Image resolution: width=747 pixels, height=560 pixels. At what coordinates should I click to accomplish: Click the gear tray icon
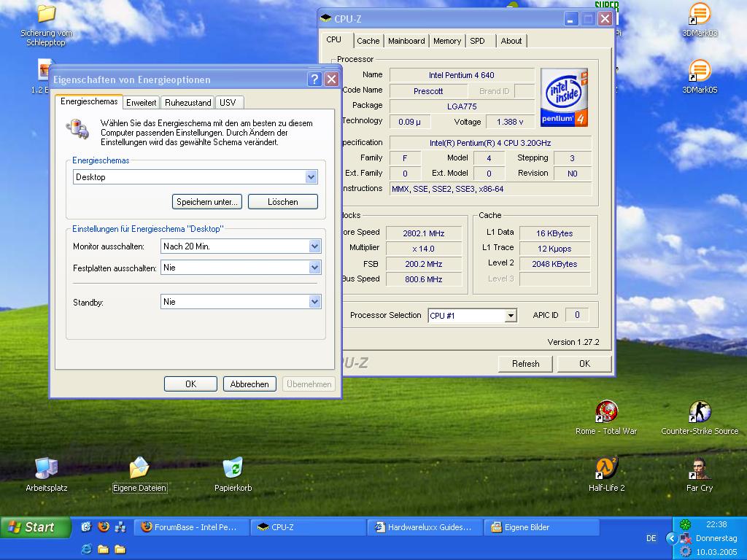pos(685,551)
